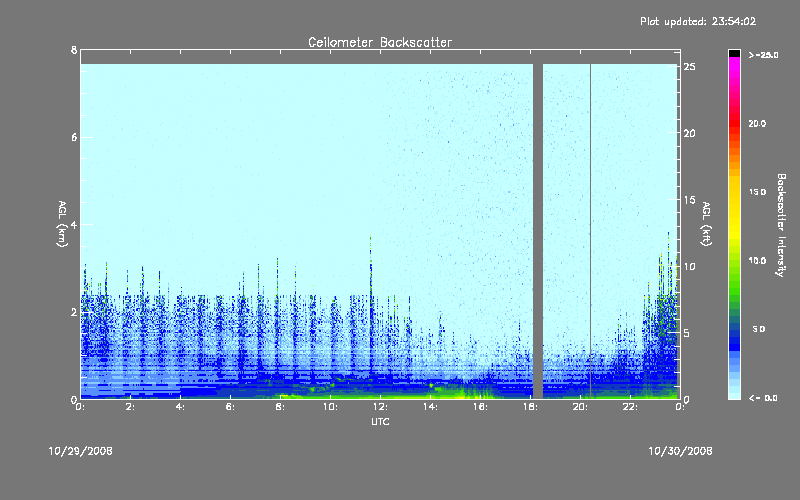Click the "Ceilometer Backscatter" plot title
The image size is (800, 500).
tap(380, 42)
